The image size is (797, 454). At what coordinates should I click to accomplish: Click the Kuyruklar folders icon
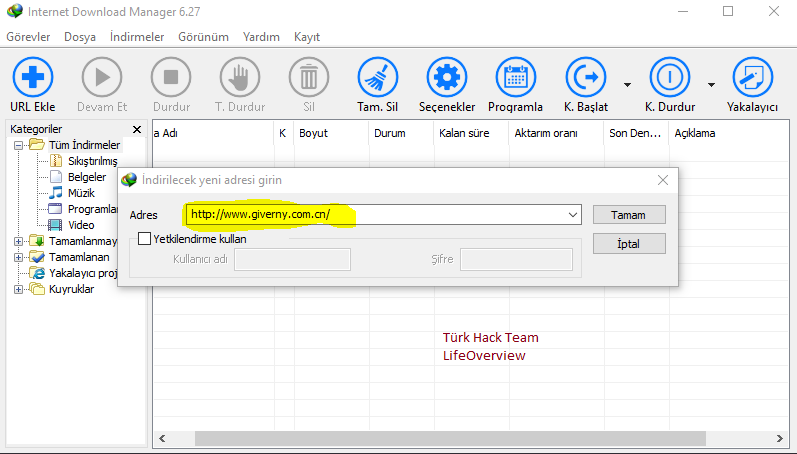37,289
